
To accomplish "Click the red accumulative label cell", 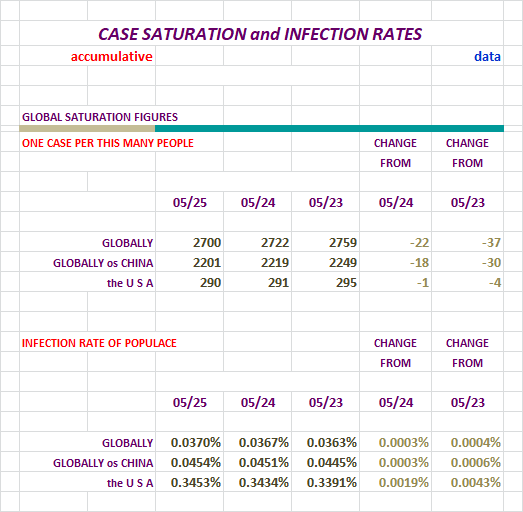I will click(111, 56).
